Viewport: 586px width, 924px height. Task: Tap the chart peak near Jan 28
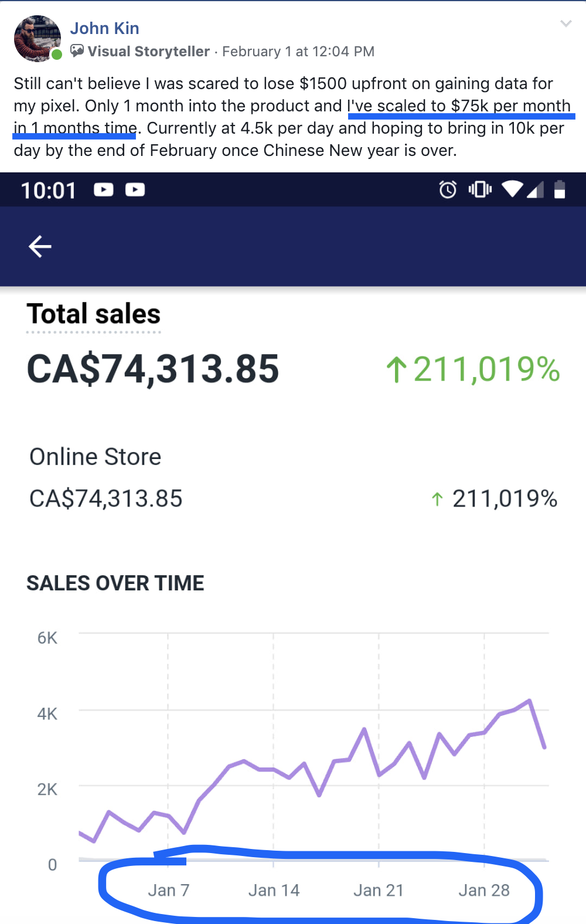pos(530,700)
